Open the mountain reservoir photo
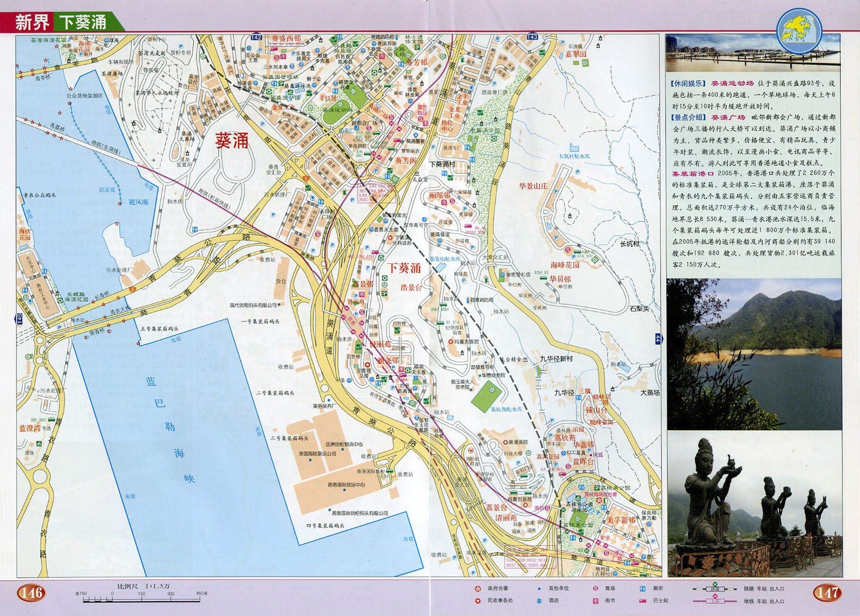Image resolution: width=860 pixels, height=616 pixels. [x=754, y=354]
